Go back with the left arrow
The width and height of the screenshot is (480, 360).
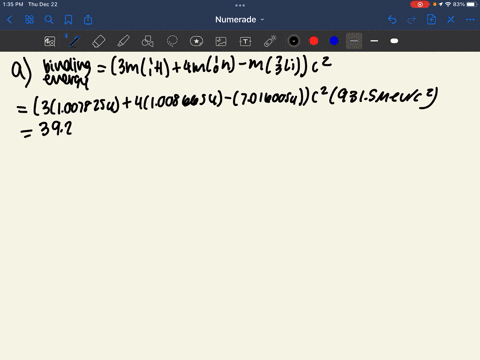click(x=9, y=20)
